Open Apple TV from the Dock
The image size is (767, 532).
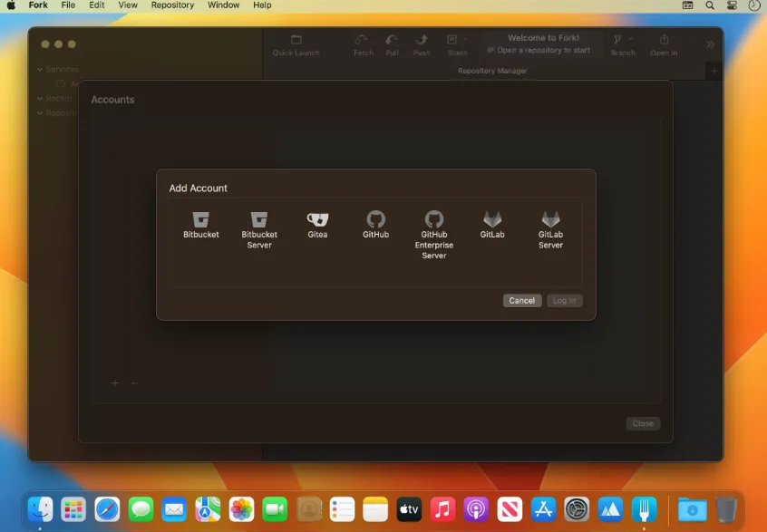click(x=409, y=509)
